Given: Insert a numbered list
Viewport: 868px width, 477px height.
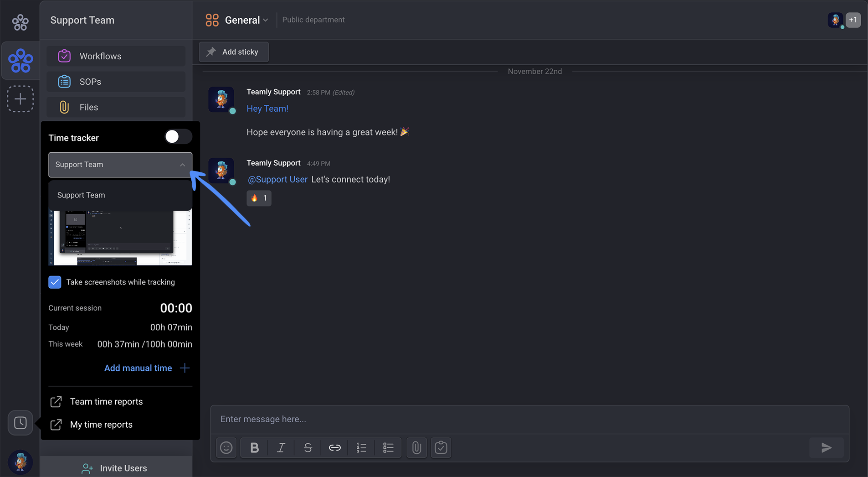Looking at the screenshot, I should click(x=361, y=448).
